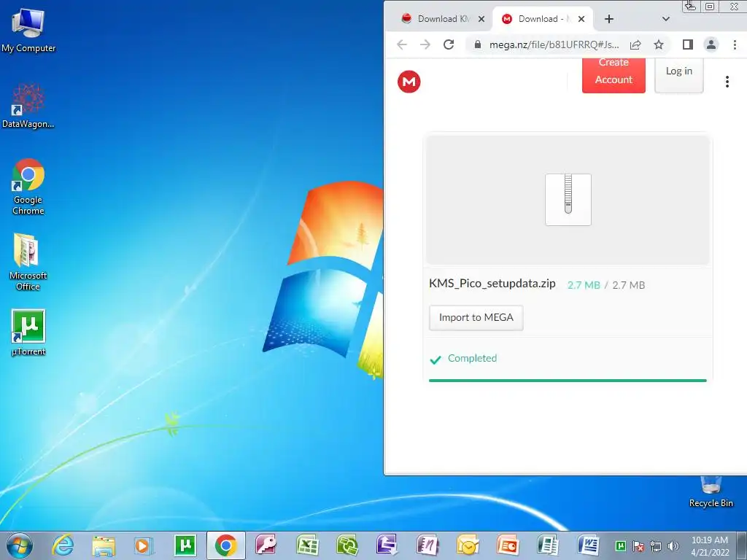The height and width of the screenshot is (560, 747).
Task: Launch Microsoft Excel from the taskbar
Action: coord(307,545)
